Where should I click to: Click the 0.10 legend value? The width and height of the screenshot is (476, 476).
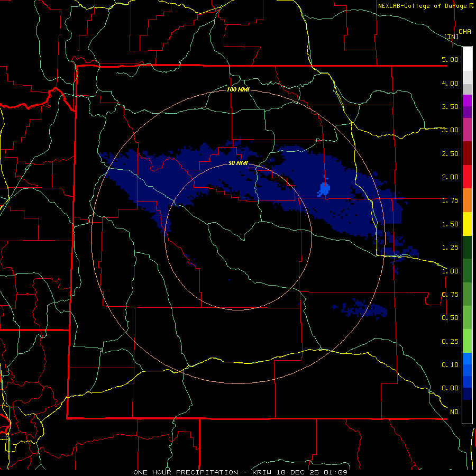click(x=450, y=365)
